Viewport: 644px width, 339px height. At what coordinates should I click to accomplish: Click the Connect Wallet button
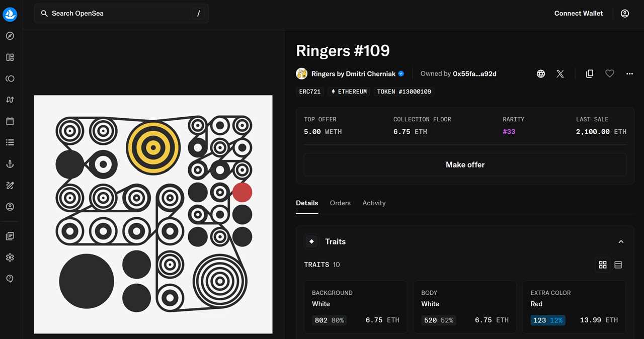(578, 13)
